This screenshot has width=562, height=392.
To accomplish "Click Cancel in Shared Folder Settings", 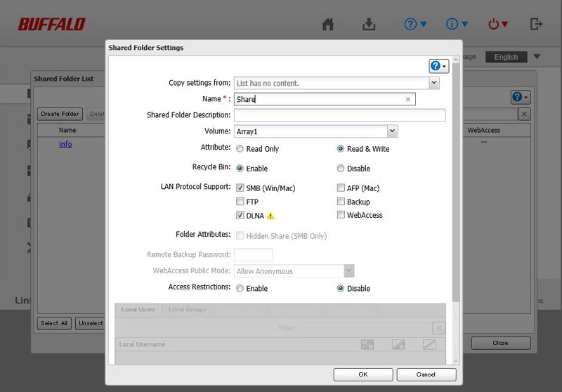I will 426,374.
